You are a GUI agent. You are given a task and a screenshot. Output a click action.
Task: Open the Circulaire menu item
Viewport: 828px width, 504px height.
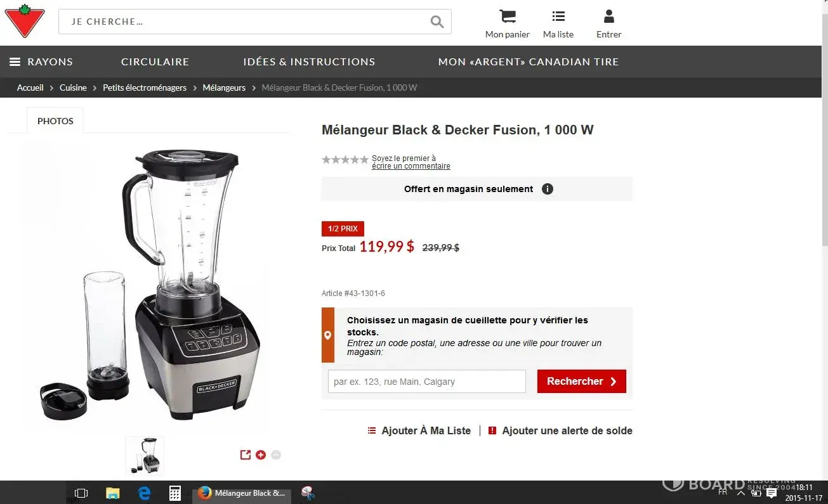point(155,61)
